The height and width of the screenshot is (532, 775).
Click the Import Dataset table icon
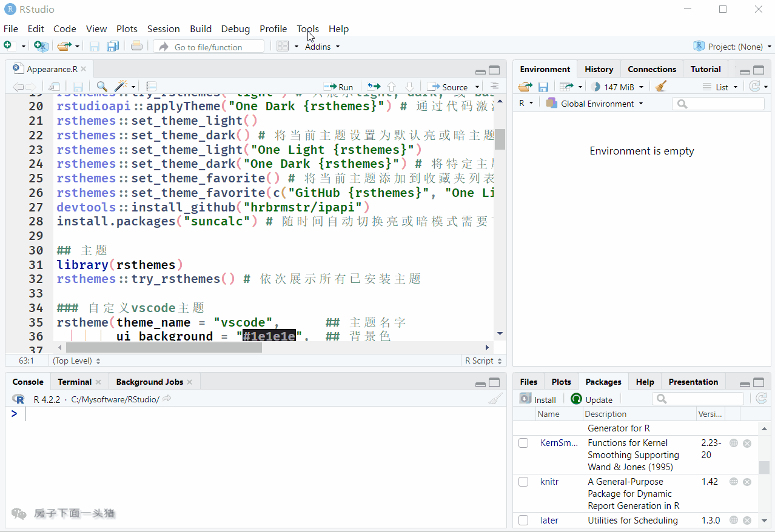coord(566,87)
